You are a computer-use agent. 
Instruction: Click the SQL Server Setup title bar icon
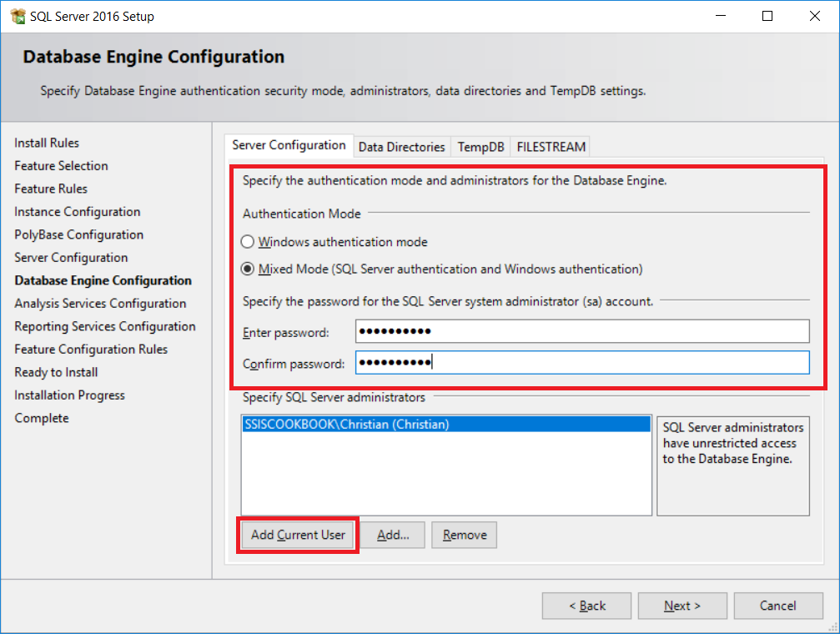coord(18,16)
